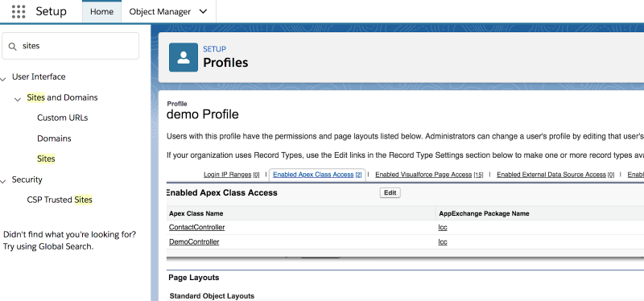Click the Profiles user icon

184,57
